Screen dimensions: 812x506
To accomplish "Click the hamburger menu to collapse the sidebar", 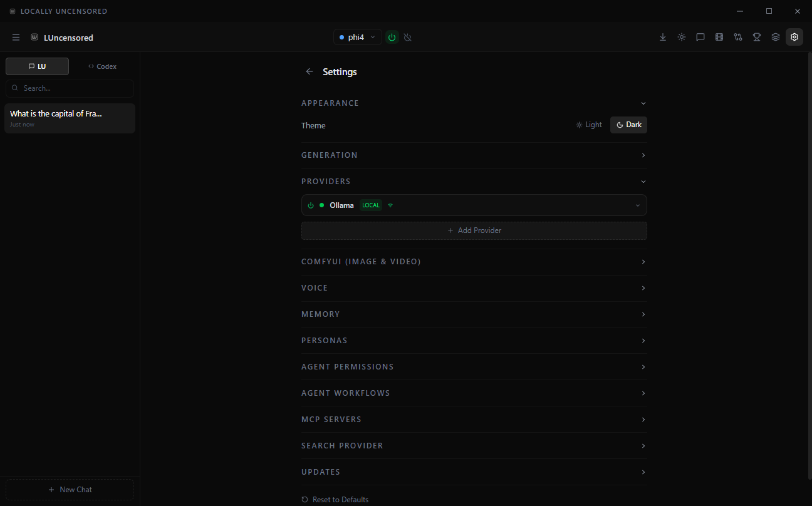I will click(16, 37).
